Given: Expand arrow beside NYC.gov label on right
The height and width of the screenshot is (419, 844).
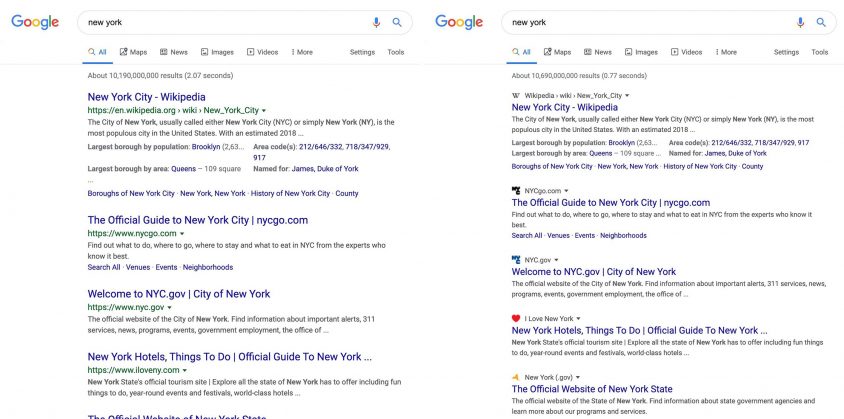Looking at the screenshot, I should point(557,260).
